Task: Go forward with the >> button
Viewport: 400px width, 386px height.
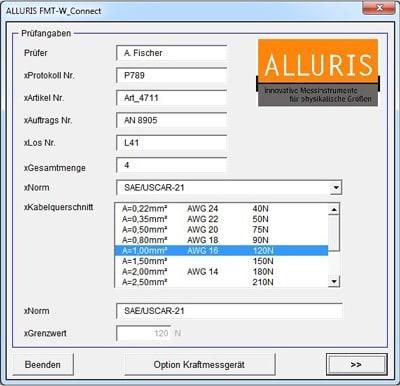Action: click(356, 365)
